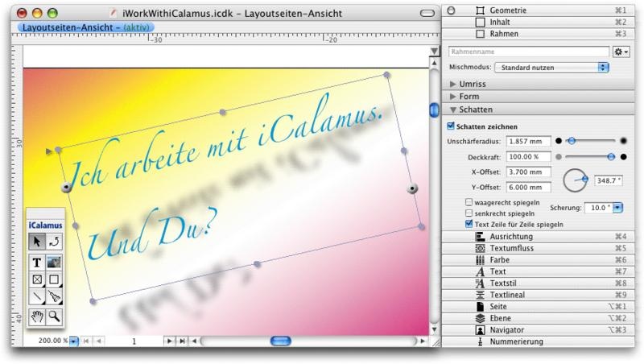Jump to last page with navigation button
The image size is (644, 364).
click(x=183, y=341)
